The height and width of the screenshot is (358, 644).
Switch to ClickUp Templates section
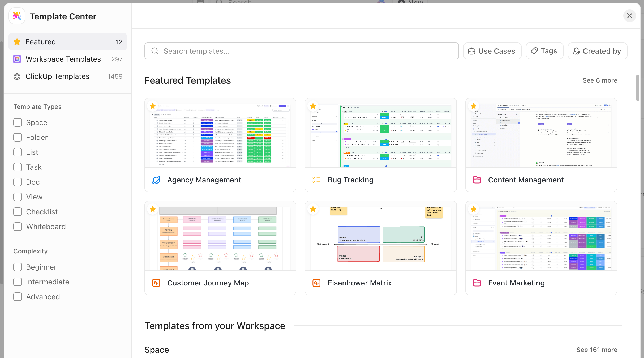click(x=57, y=76)
